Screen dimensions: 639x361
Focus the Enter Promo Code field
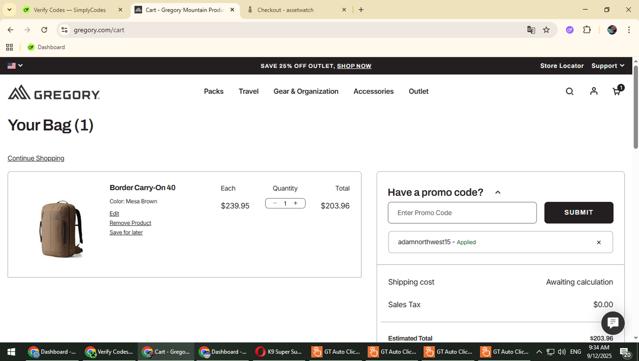[x=462, y=213]
